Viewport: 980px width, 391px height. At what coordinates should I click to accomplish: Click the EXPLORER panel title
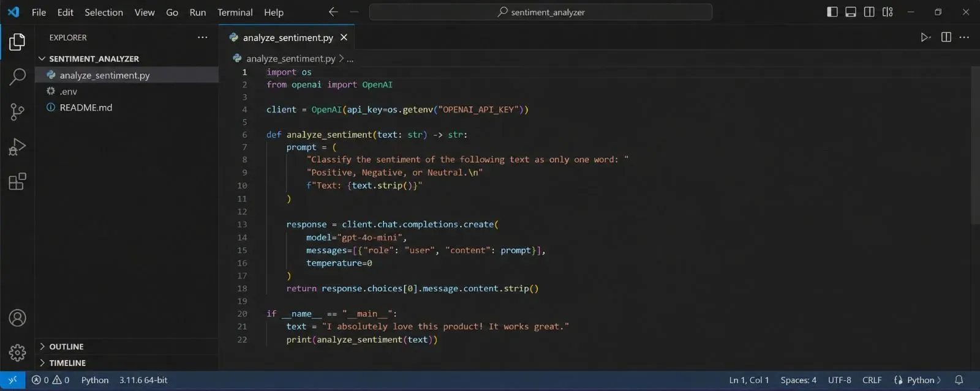(68, 37)
